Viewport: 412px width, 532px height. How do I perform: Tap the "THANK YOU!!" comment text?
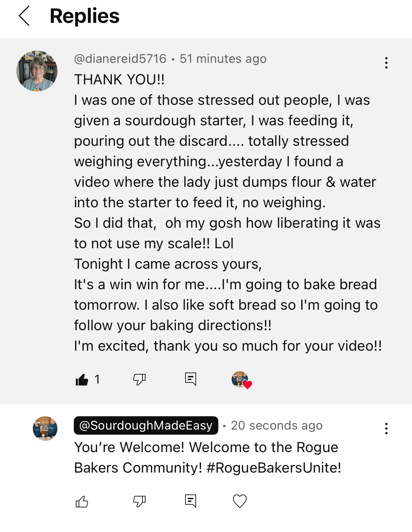120,80
